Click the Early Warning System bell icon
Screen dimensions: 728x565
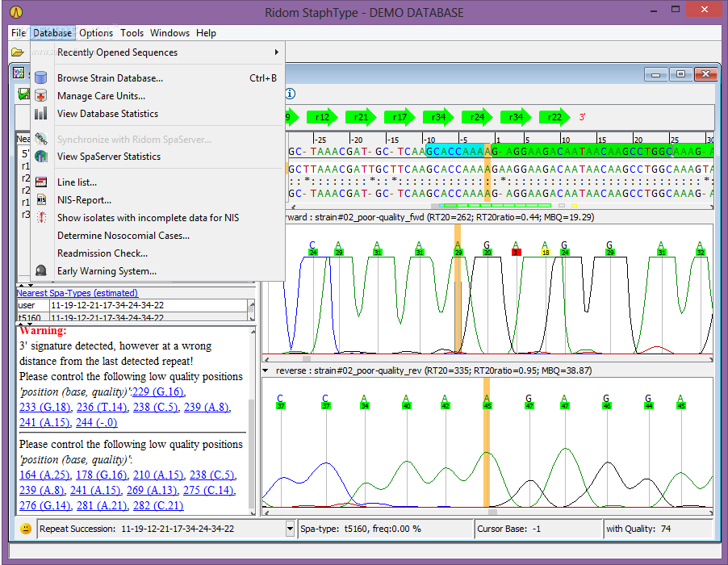pyautogui.click(x=41, y=270)
